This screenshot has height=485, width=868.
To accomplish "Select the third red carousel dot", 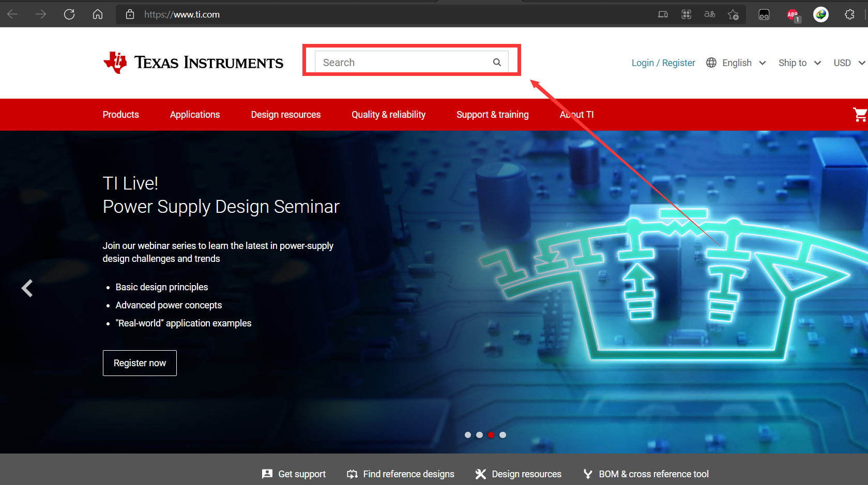I will [491, 435].
